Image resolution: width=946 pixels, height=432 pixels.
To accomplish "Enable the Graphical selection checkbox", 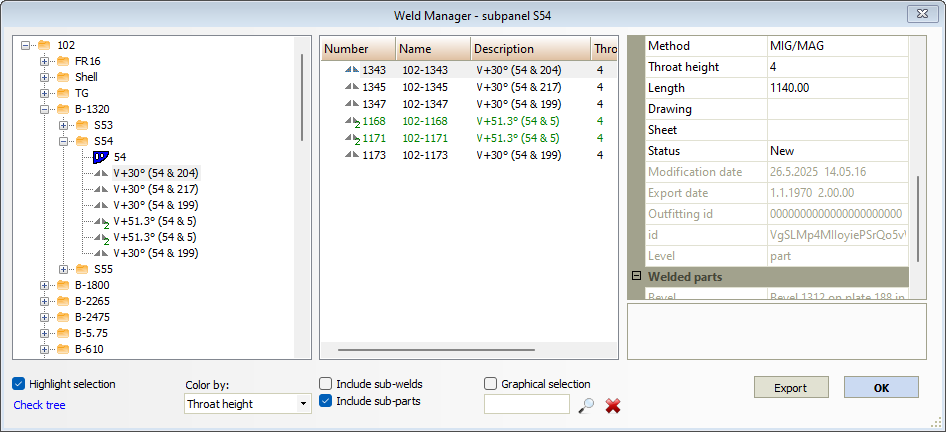I will point(491,384).
